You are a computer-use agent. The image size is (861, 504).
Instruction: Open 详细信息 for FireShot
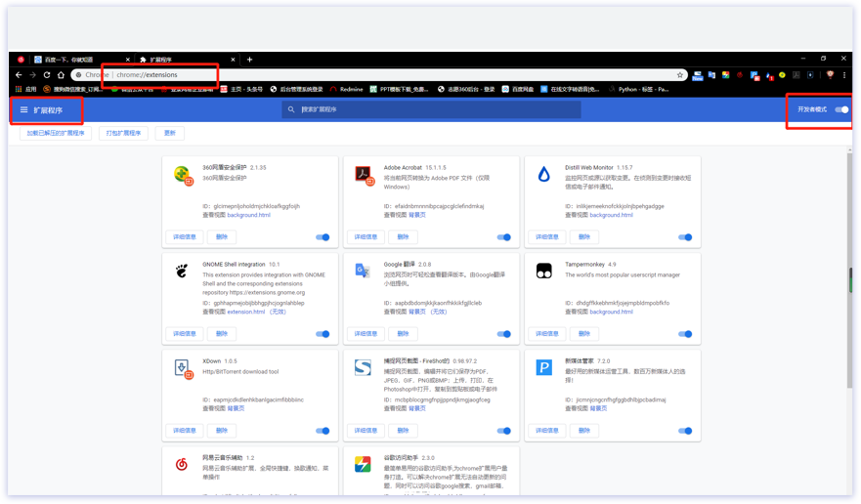click(366, 431)
